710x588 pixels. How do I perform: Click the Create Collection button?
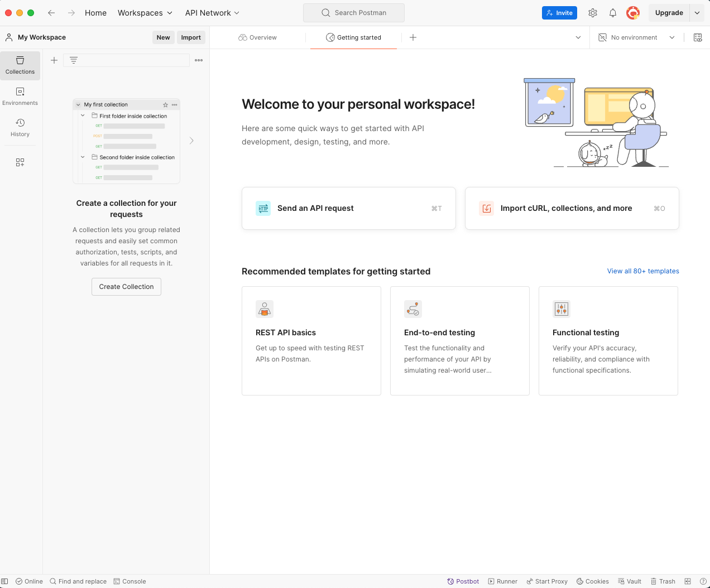(x=126, y=287)
